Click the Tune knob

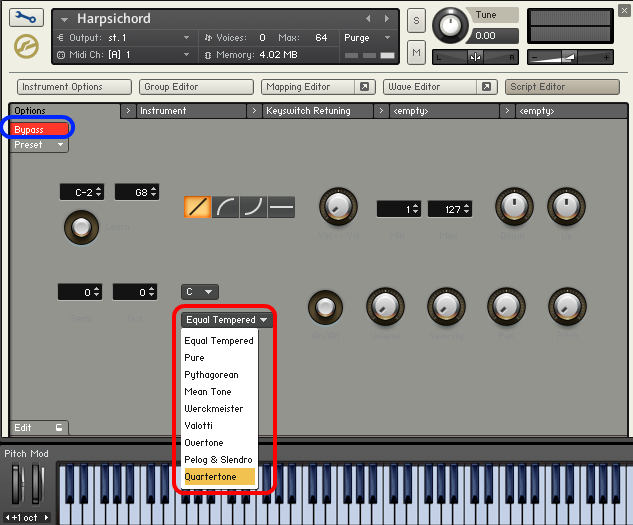450,26
